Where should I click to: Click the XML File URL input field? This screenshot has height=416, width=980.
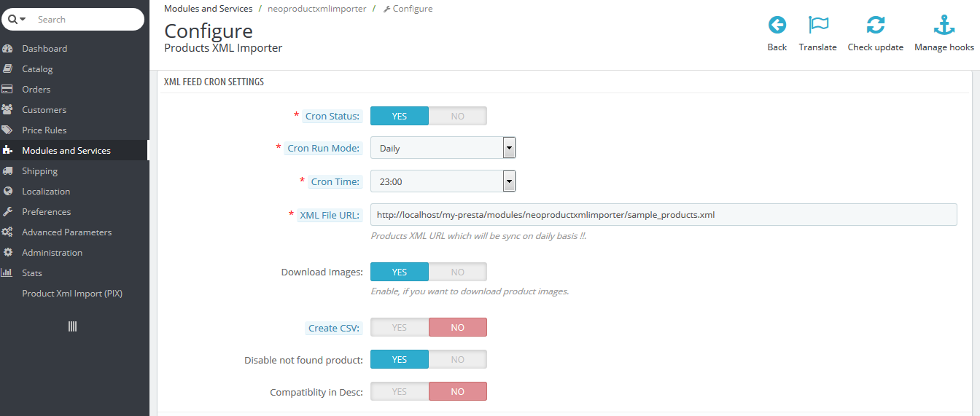[x=663, y=215]
